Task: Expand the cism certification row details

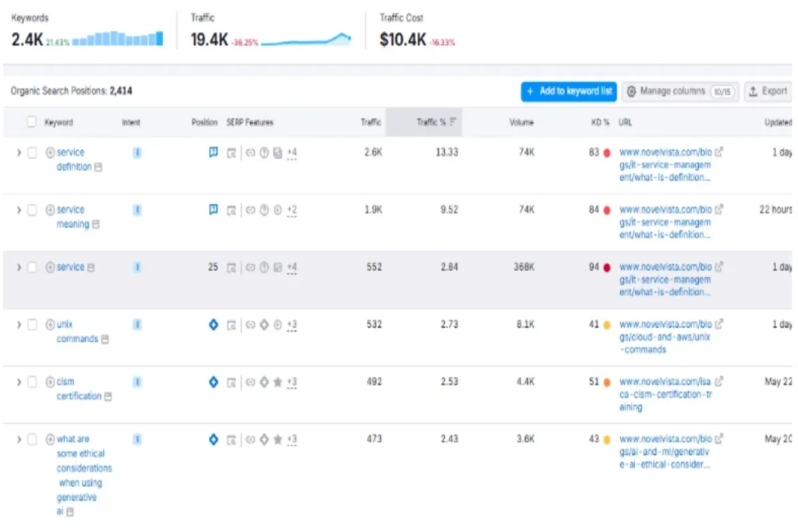Action: (x=19, y=382)
